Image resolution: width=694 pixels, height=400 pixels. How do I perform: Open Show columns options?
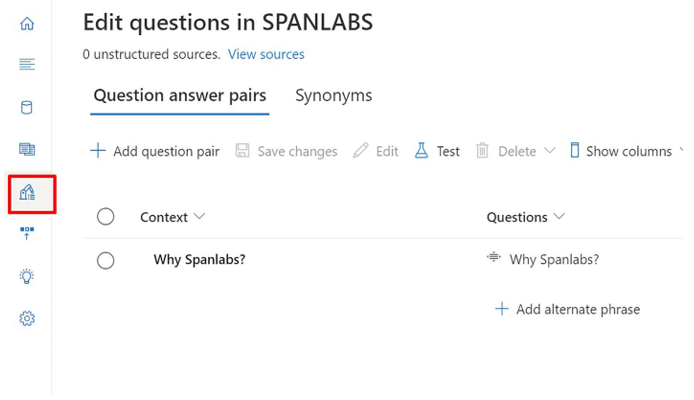[x=626, y=151]
